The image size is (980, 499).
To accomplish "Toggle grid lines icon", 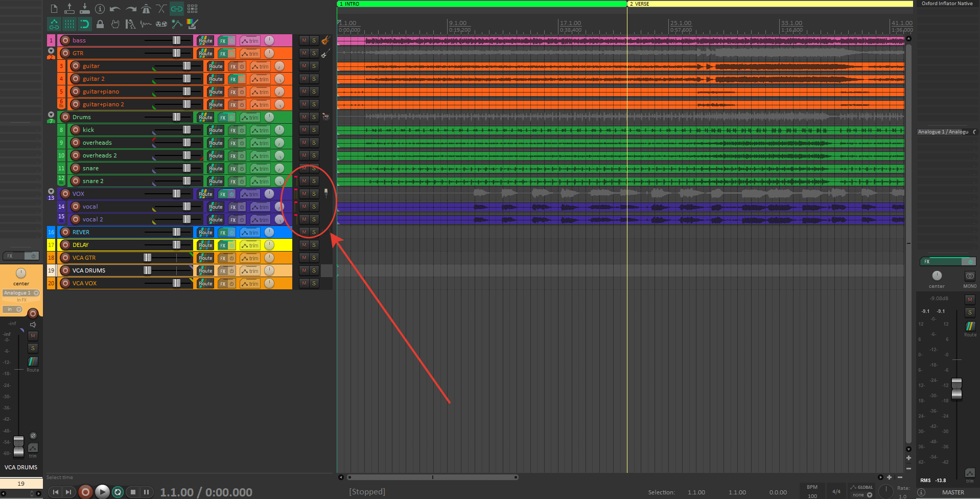I will [x=69, y=24].
